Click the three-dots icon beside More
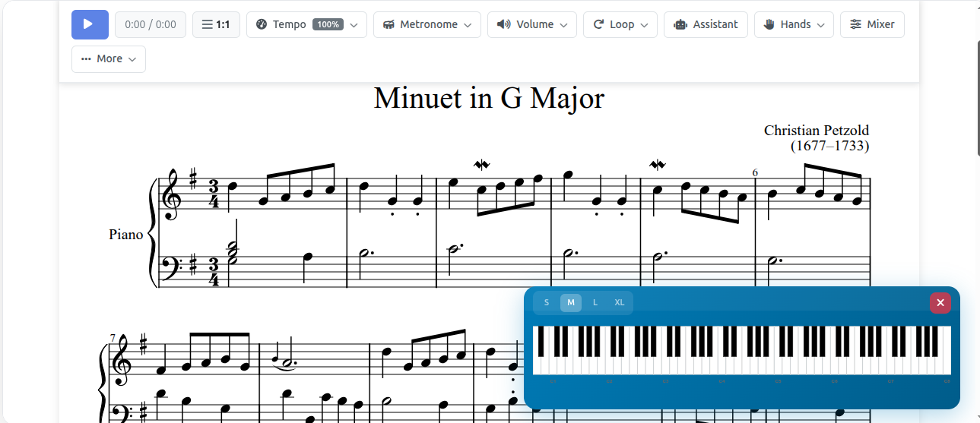This screenshot has height=423, width=980. (86, 59)
